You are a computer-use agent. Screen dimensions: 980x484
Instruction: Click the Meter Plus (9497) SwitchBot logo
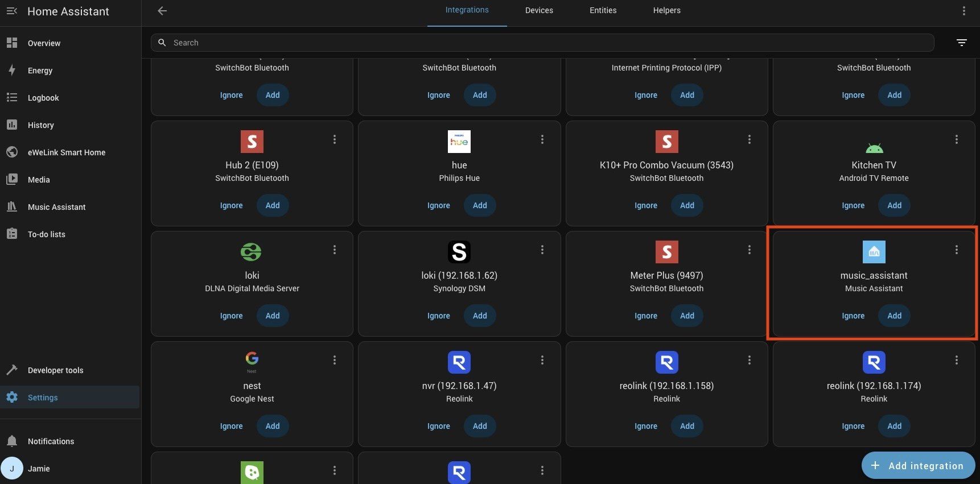[667, 252]
